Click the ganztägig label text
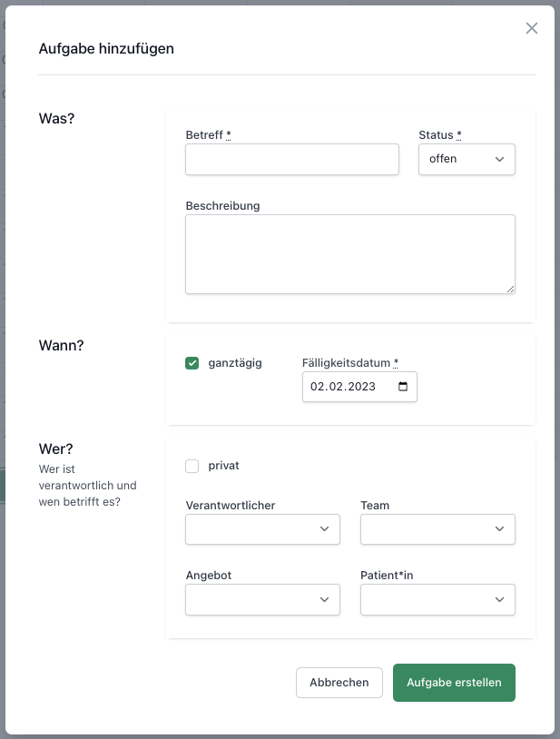Image resolution: width=560 pixels, height=739 pixels. pyautogui.click(x=235, y=363)
